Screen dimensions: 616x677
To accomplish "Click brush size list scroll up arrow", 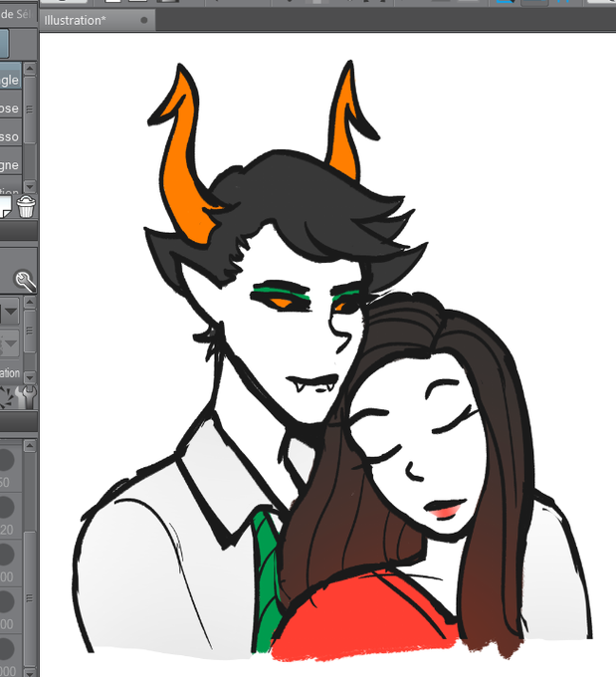I will (30, 445).
